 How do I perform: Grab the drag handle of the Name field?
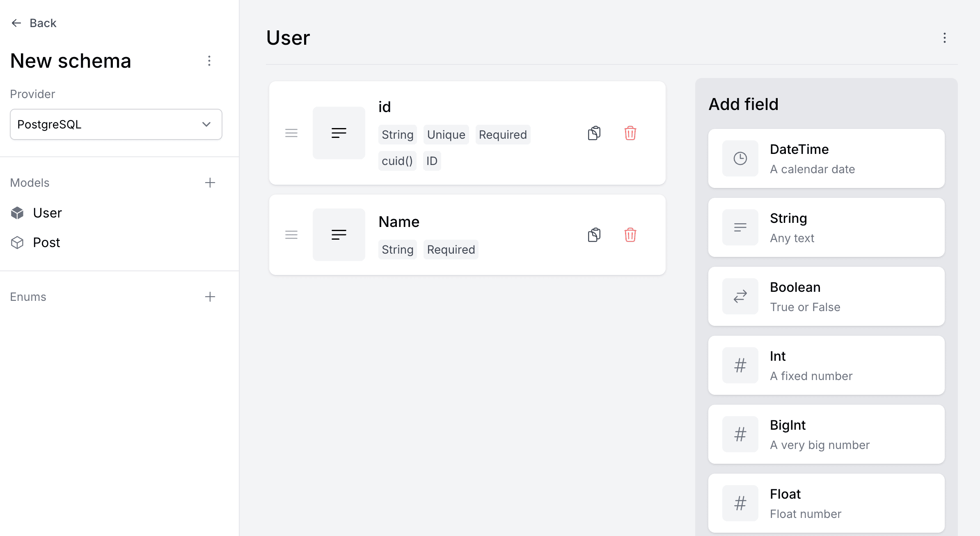pyautogui.click(x=291, y=235)
